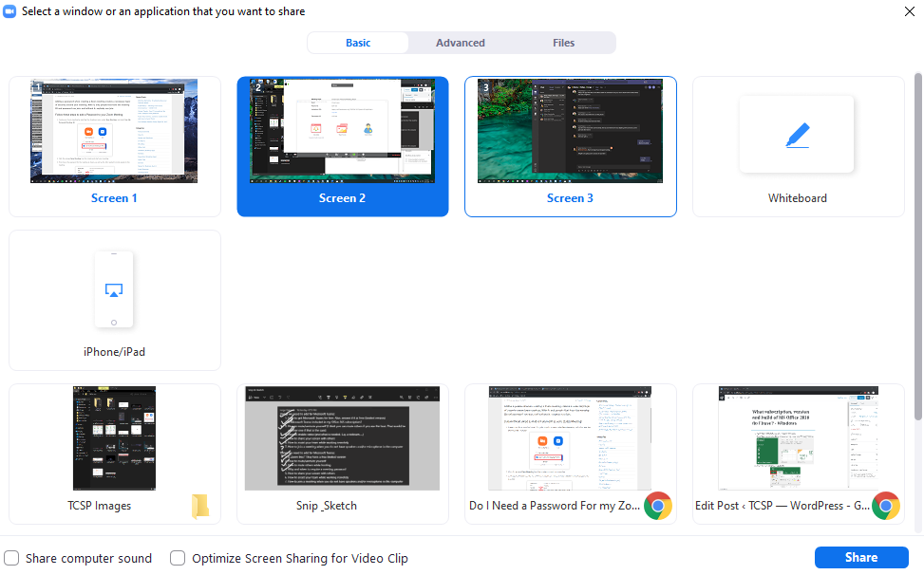The height and width of the screenshot is (575, 924).
Task: Select the Whiteboard pencil icon
Action: coord(797,135)
